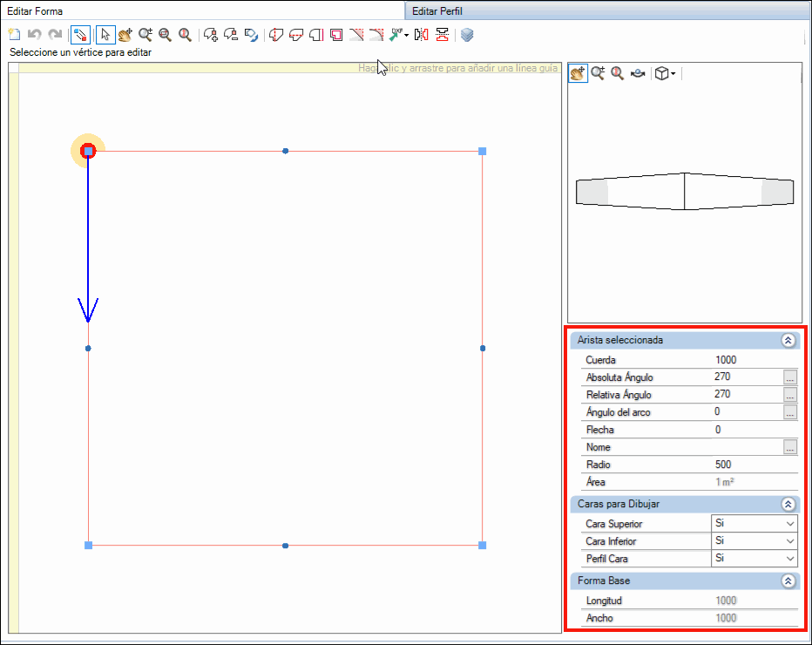
Task: Click the ellipsis button for Absoluta Ángulo
Action: [x=789, y=377]
